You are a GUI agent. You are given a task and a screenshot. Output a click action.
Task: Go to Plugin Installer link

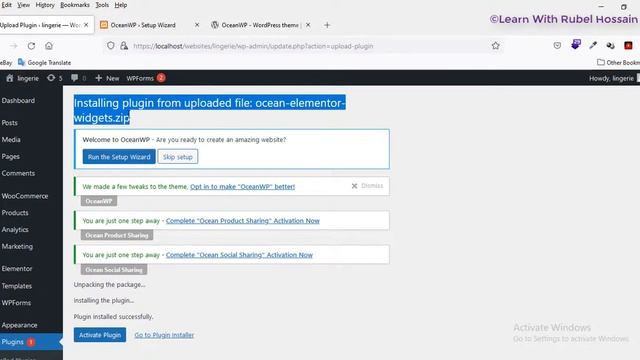(x=164, y=335)
